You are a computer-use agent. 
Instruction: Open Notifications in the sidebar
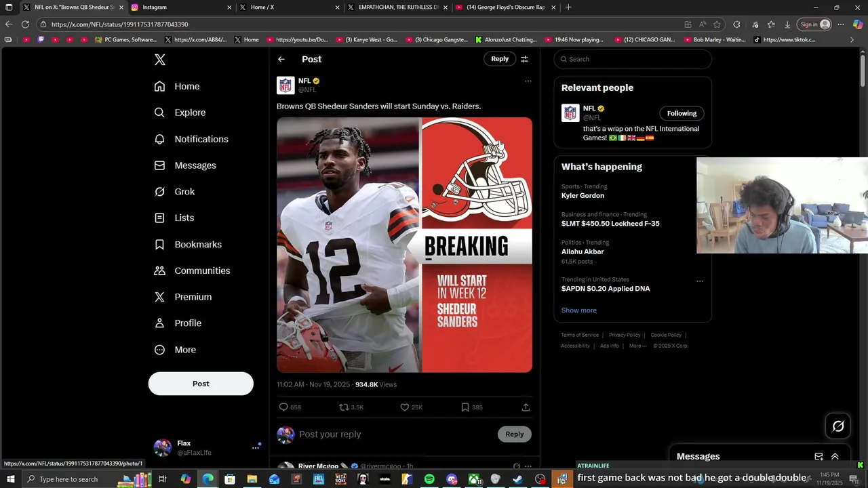[x=191, y=139]
